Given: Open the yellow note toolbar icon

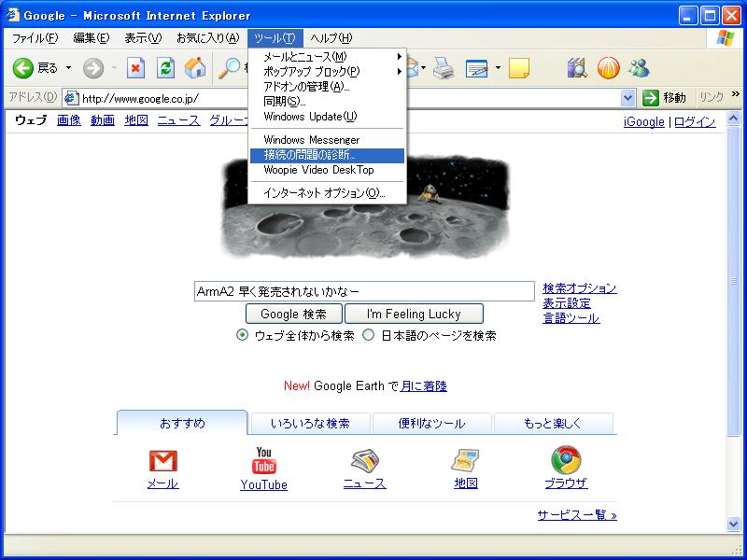Looking at the screenshot, I should click(519, 68).
